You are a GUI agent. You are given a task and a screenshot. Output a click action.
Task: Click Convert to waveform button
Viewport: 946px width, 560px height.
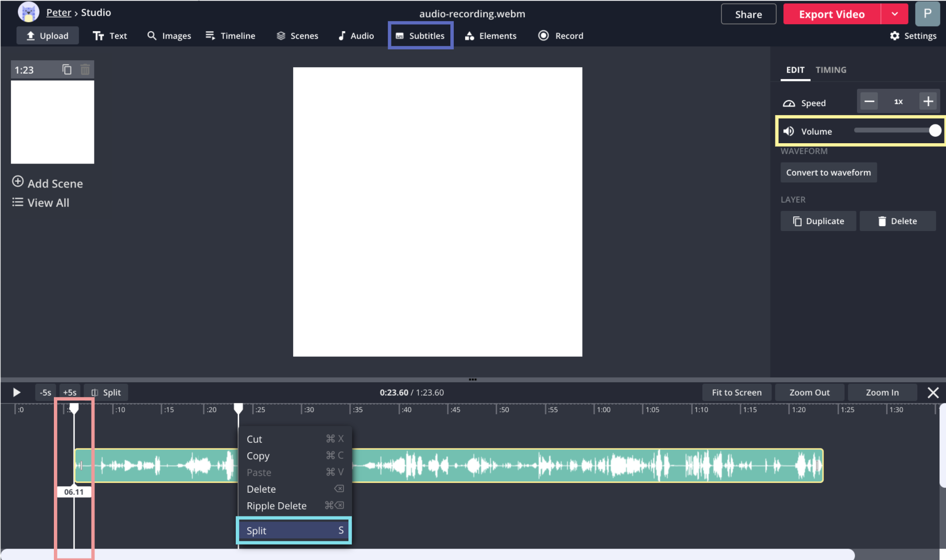[x=828, y=173]
